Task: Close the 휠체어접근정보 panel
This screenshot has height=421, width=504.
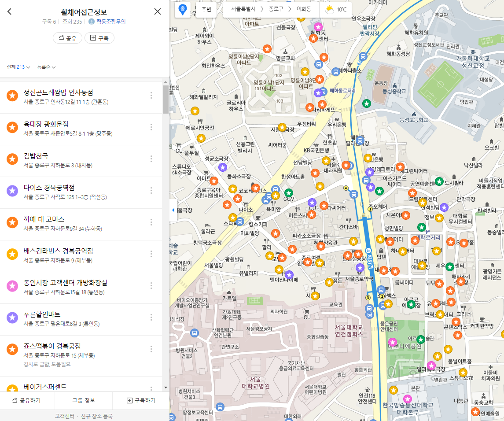Action: tap(158, 11)
